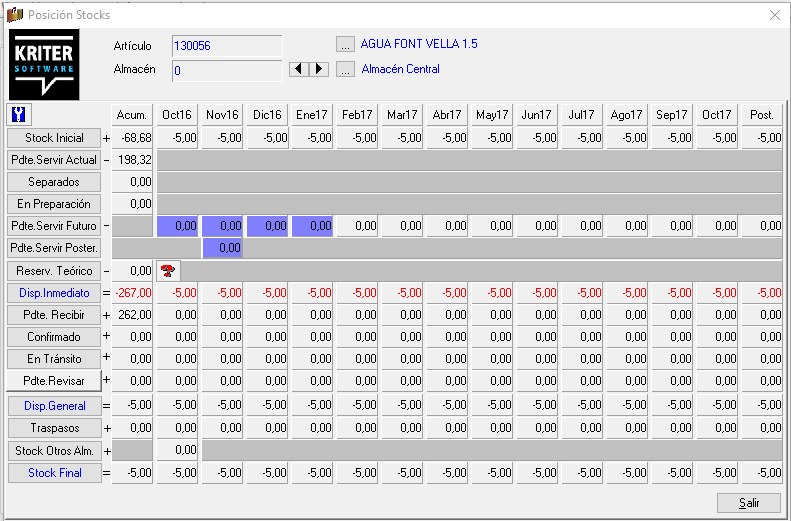Click the Feb17 column header
The width and height of the screenshot is (791, 521).
click(x=357, y=115)
